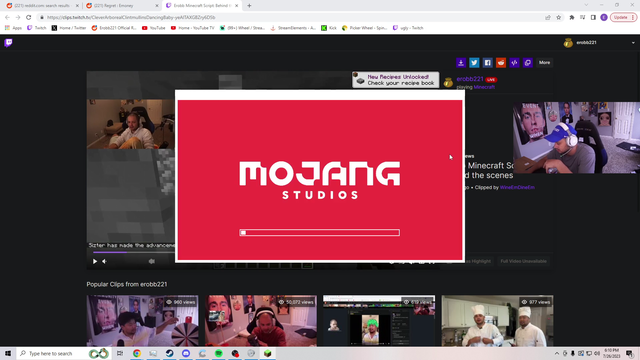The width and height of the screenshot is (640, 360).
Task: Play the clip video
Action: tap(95, 261)
